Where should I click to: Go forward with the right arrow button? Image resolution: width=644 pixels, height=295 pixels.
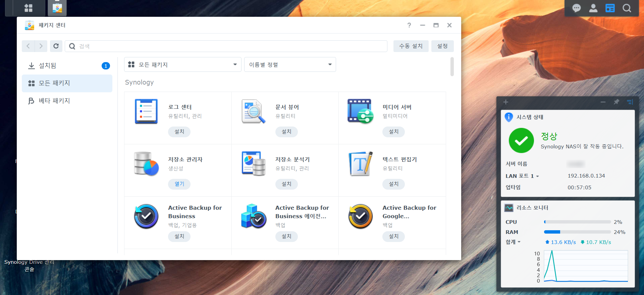[x=41, y=46]
